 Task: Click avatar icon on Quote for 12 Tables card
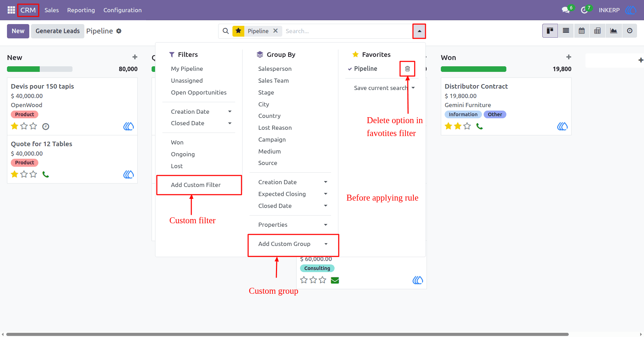pos(129,174)
